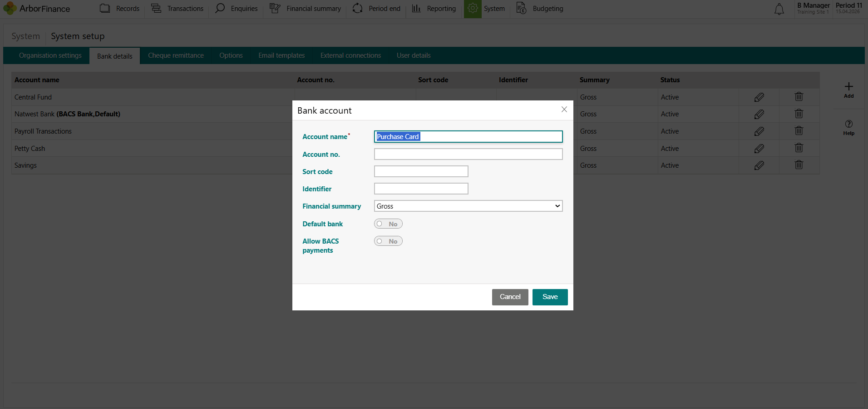
Task: Edit the Savings account
Action: [759, 165]
